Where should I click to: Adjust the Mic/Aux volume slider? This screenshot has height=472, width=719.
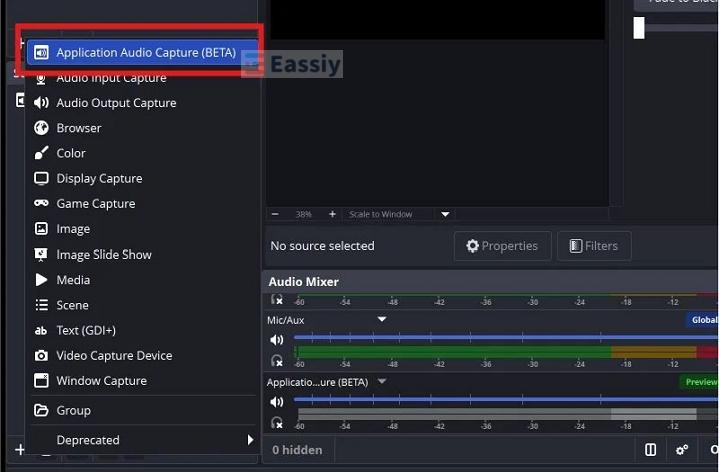coord(506,338)
